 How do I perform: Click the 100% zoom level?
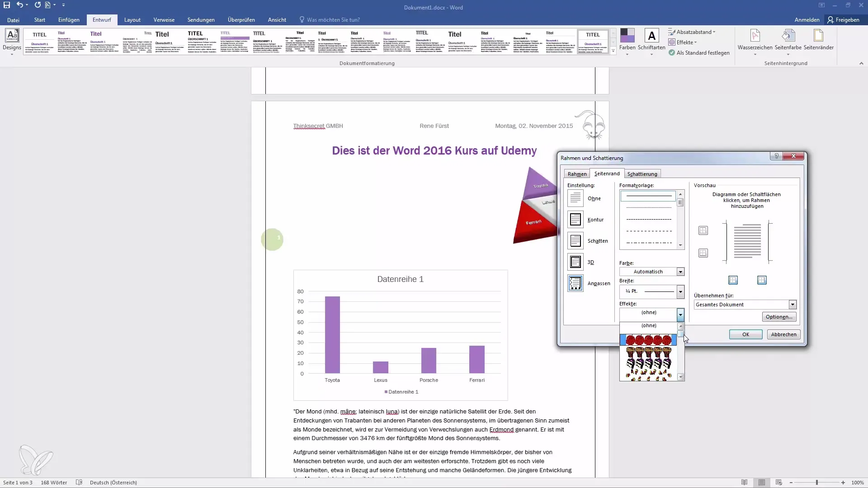tap(857, 483)
